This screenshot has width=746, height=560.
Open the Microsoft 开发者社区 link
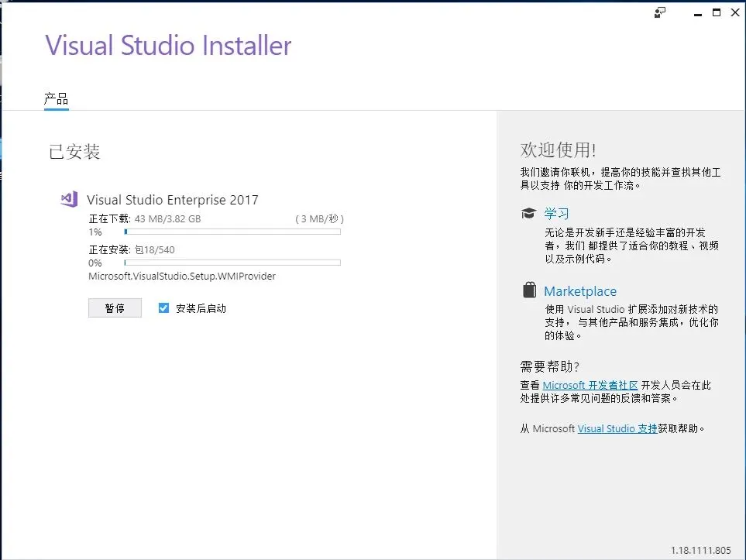tap(590, 385)
